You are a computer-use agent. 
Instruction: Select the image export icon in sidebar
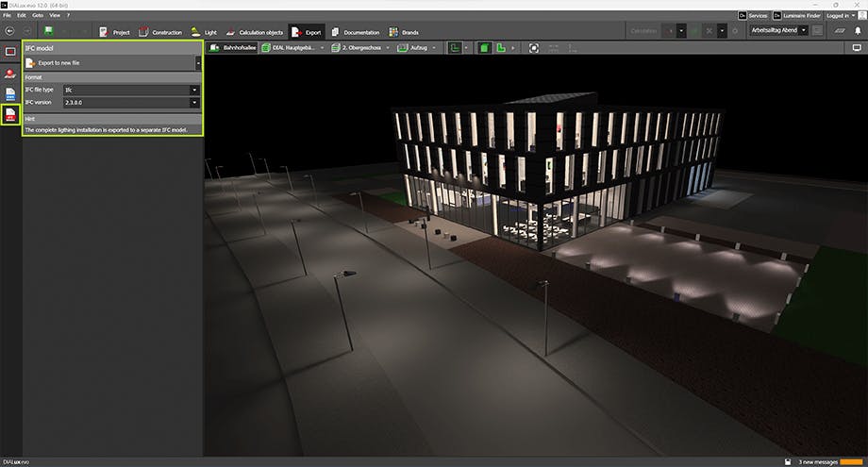pos(10,51)
